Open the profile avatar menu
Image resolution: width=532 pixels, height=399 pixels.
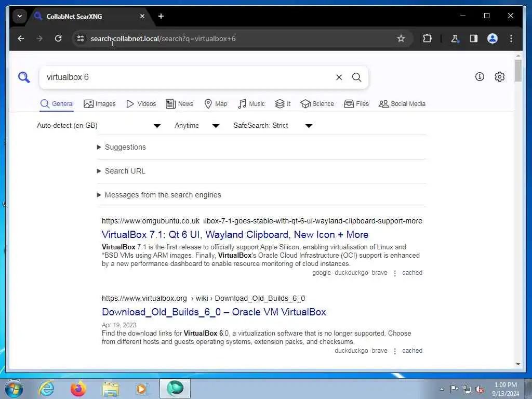coord(493,38)
